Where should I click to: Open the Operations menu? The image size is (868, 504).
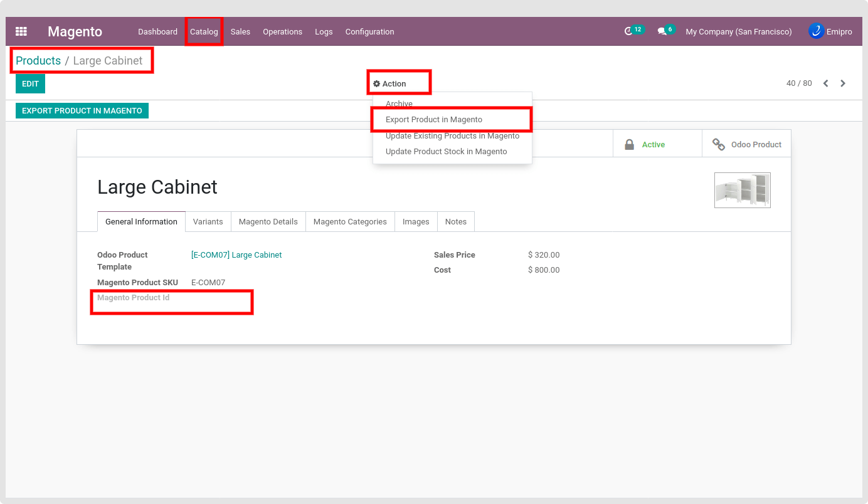282,31
